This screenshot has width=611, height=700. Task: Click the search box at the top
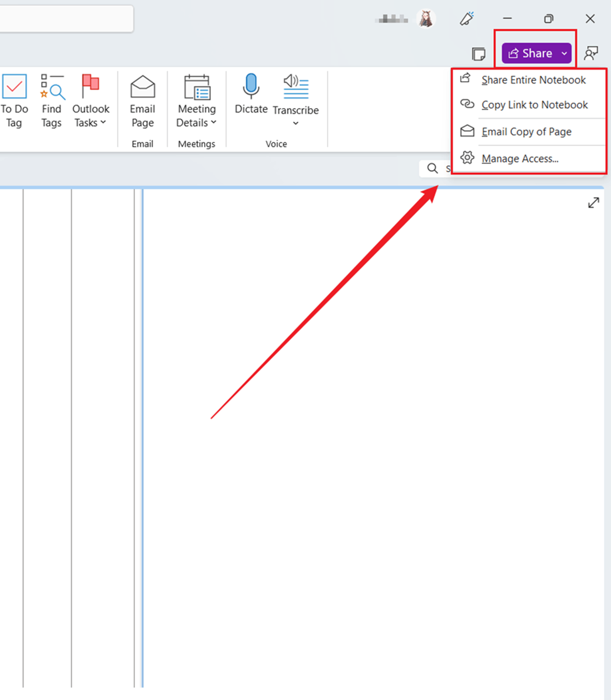66,18
